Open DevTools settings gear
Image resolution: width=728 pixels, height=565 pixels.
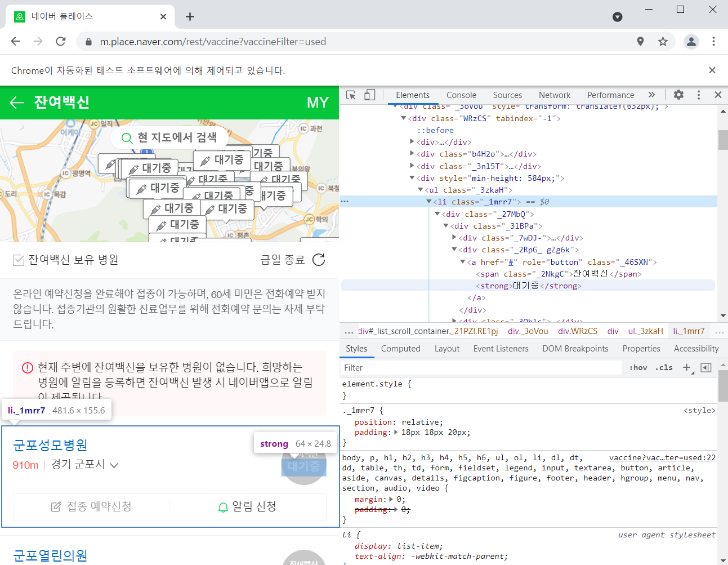[x=678, y=95]
